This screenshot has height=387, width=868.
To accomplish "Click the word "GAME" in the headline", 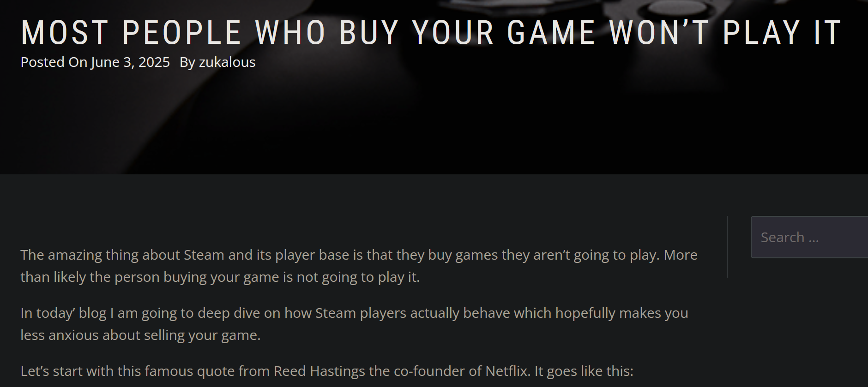I will point(551,32).
